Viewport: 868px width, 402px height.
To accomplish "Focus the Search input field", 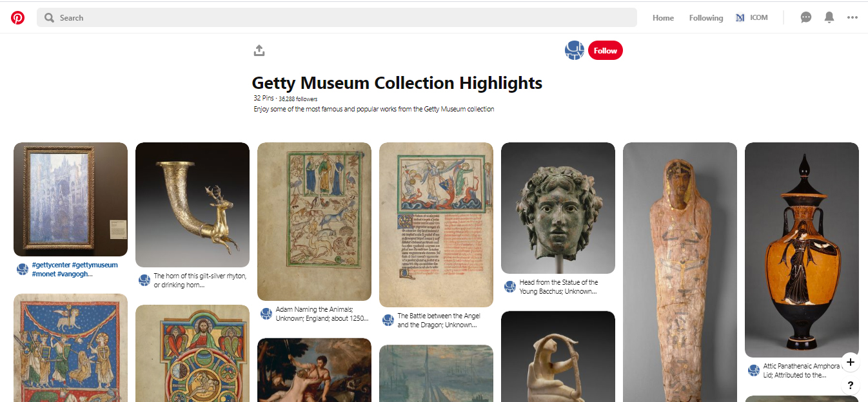I will [337, 18].
